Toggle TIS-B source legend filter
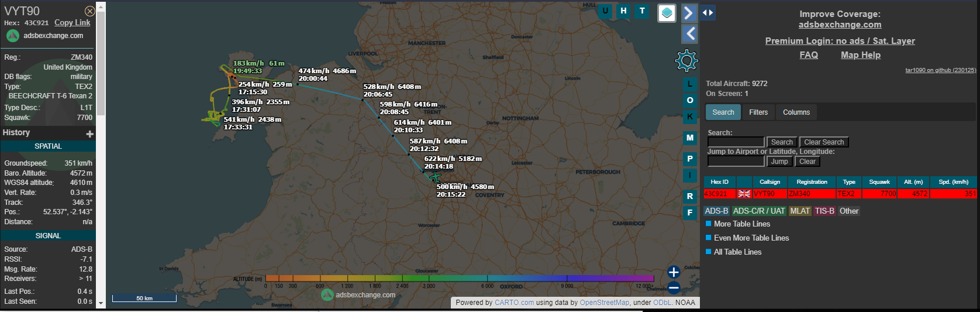This screenshot has width=980, height=312. (824, 211)
